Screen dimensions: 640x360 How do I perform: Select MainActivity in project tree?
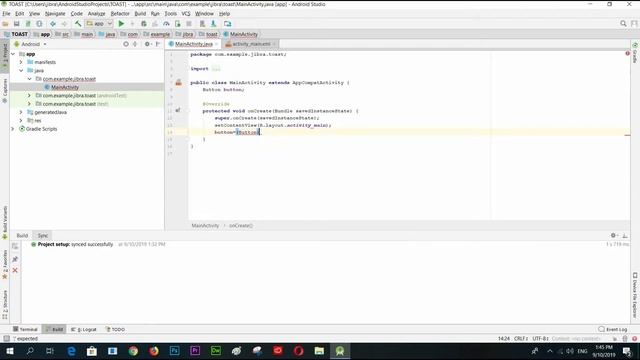pos(64,87)
